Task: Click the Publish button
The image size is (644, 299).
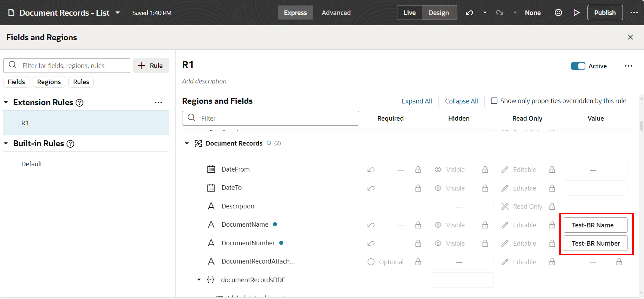Action: [x=605, y=12]
